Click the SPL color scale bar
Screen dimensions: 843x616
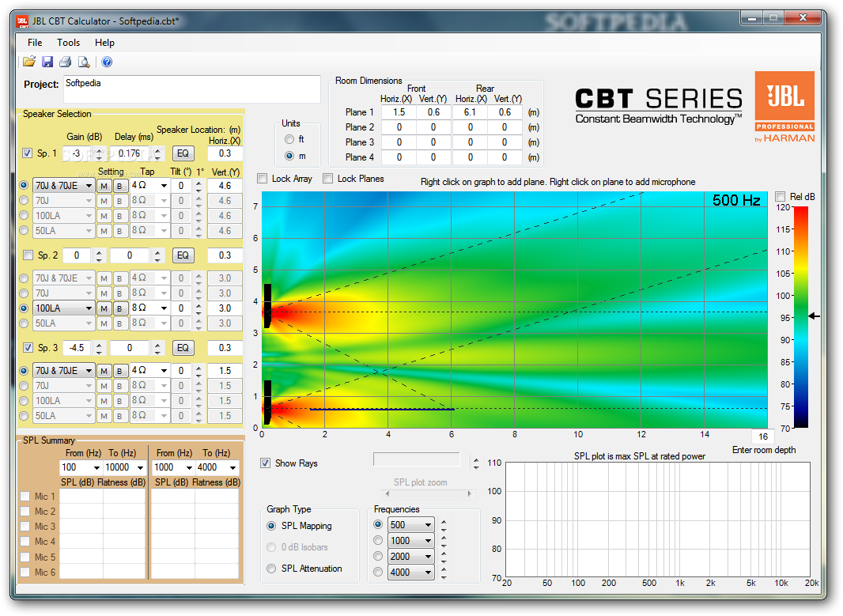(801, 317)
